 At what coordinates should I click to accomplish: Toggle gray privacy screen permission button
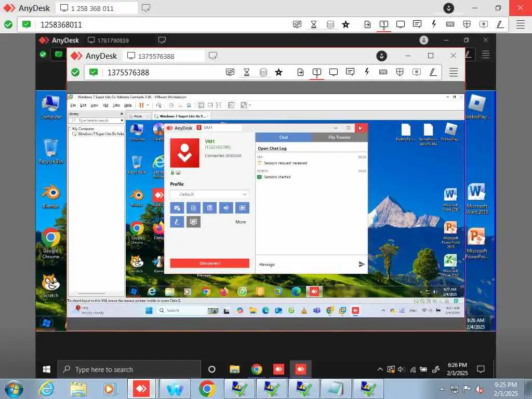pos(193,222)
